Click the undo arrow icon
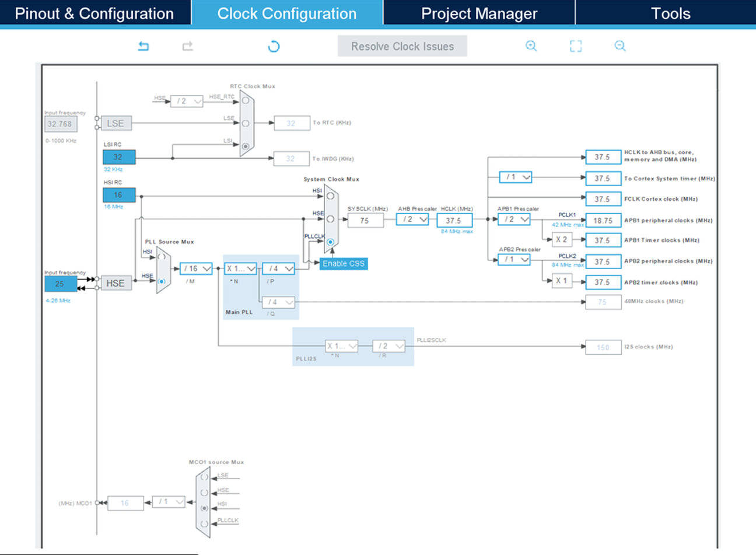 point(143,46)
